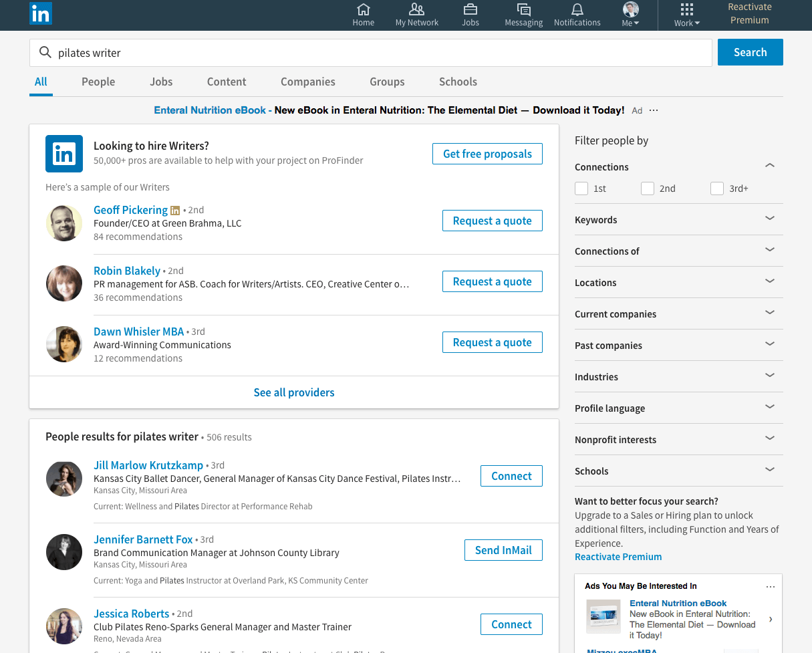Viewport: 812px width, 653px height.
Task: Open Jill Marlow Krutzkamp's profile photo
Action: pos(64,479)
